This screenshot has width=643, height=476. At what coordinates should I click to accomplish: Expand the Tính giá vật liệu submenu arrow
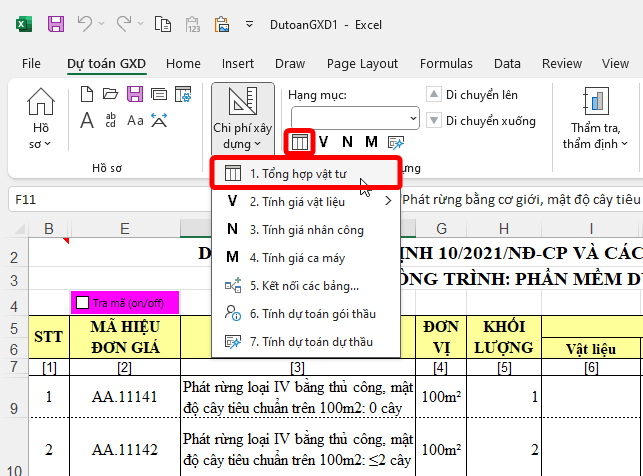(x=388, y=201)
